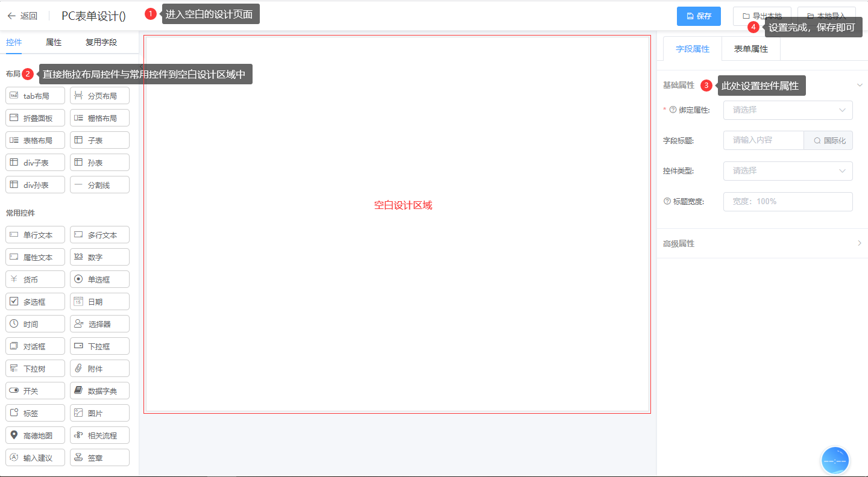This screenshot has width=868, height=477.
Task: Select the 数据字典 data dictionary widget
Action: click(x=100, y=391)
